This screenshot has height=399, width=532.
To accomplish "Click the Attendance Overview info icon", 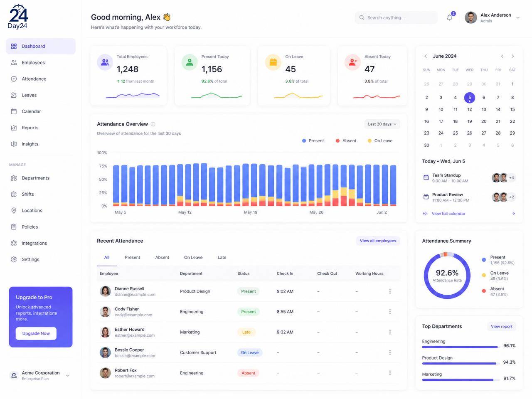I will 153,124.
